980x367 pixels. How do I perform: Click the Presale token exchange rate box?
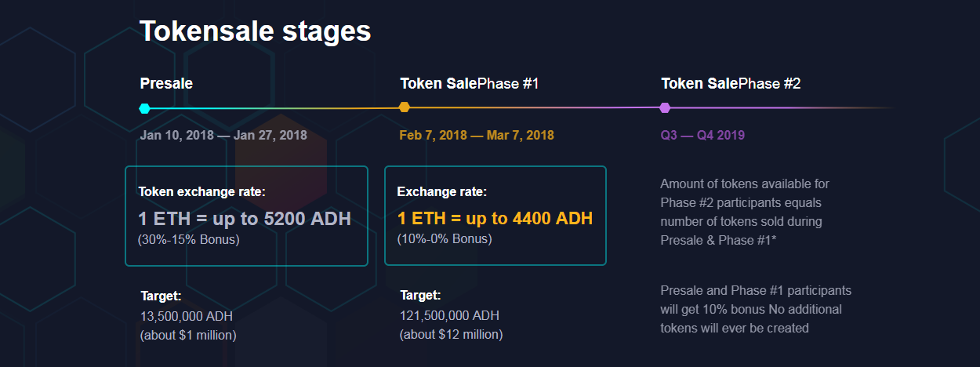click(246, 216)
